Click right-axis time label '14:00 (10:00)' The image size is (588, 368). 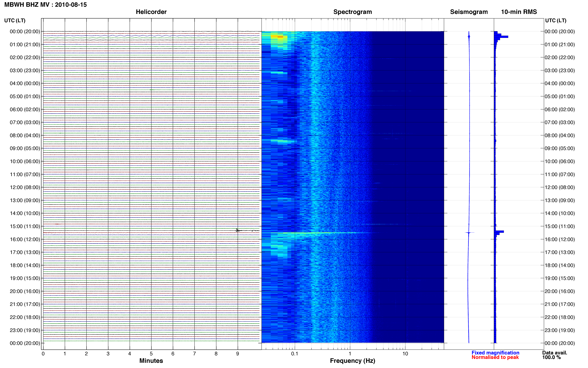(x=560, y=213)
